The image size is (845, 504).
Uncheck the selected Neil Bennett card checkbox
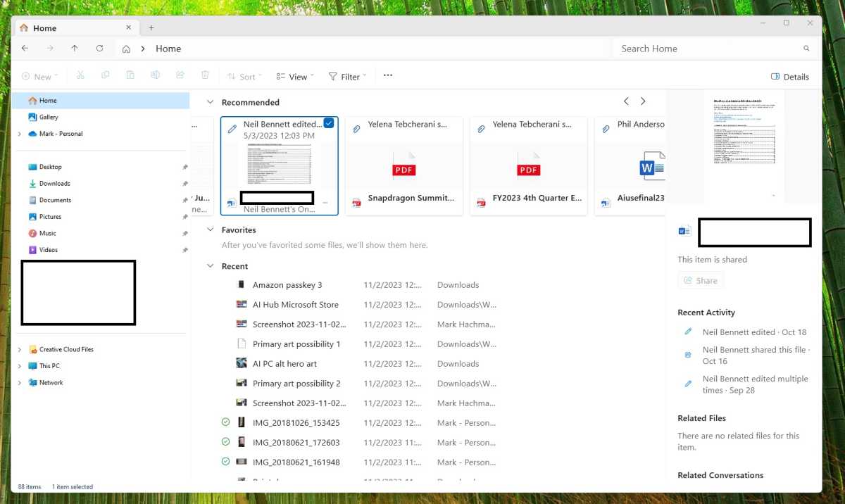pos(329,124)
